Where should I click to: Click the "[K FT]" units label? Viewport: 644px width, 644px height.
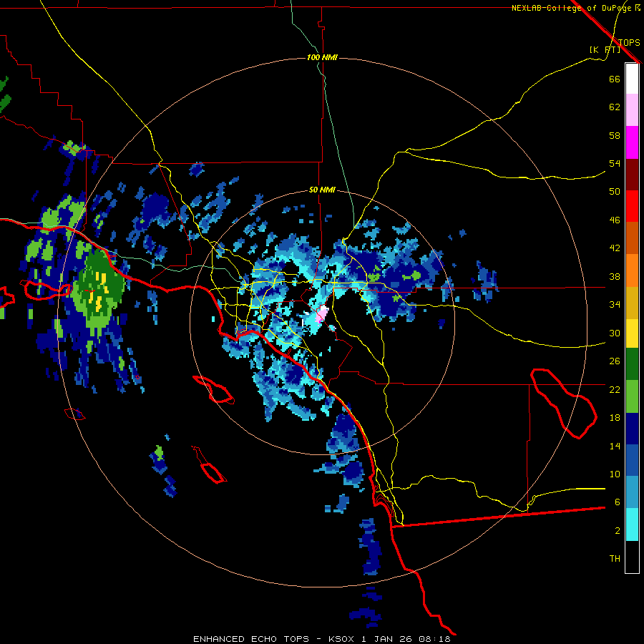tap(605, 49)
